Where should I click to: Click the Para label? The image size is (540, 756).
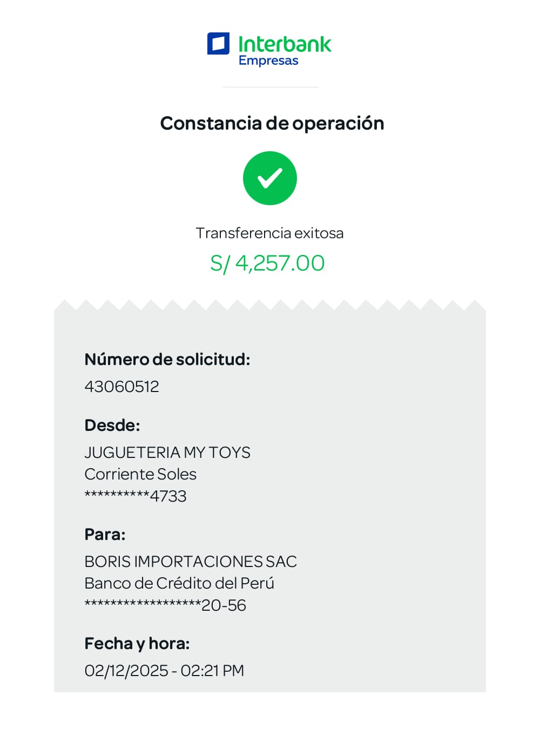click(105, 535)
